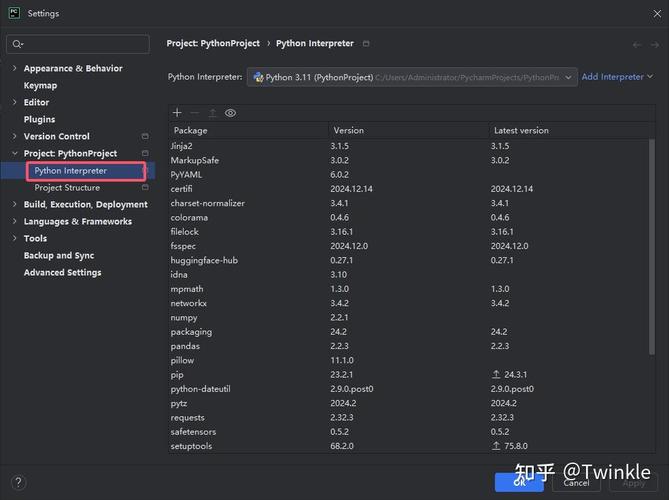
Task: Open Backup and Sync settings
Action: (59, 256)
